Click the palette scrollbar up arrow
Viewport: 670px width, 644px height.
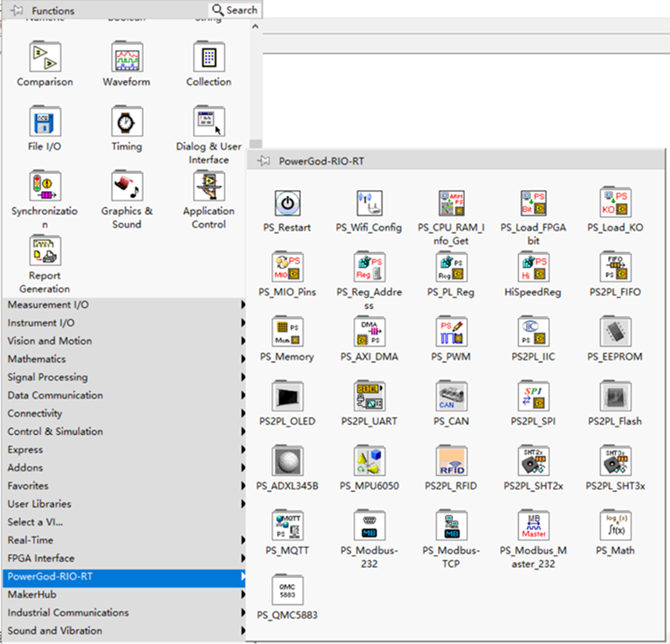pos(255,26)
